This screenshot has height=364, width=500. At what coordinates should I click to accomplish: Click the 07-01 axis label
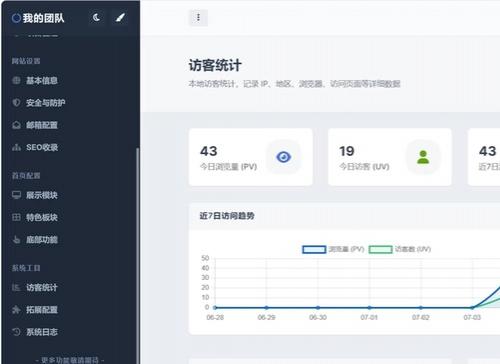tap(369, 317)
